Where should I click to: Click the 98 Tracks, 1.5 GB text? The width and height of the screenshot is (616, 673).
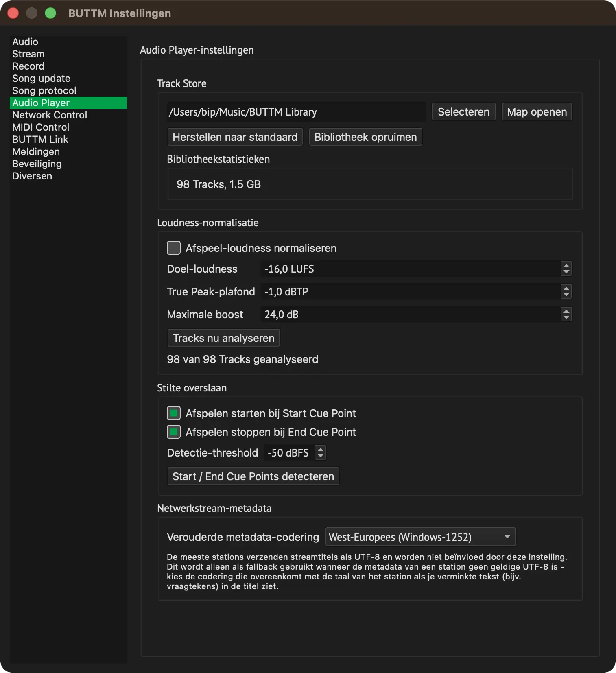[x=218, y=184]
